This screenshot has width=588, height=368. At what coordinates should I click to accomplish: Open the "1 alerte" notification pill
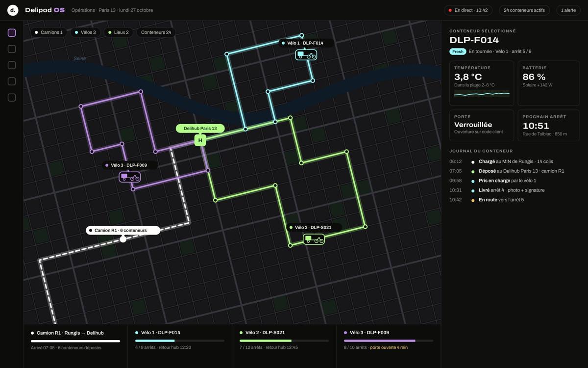tap(568, 10)
